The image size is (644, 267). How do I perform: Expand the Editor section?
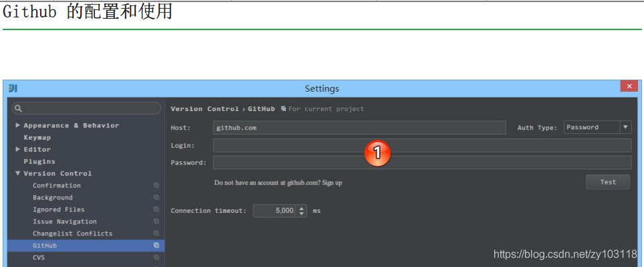coord(17,149)
